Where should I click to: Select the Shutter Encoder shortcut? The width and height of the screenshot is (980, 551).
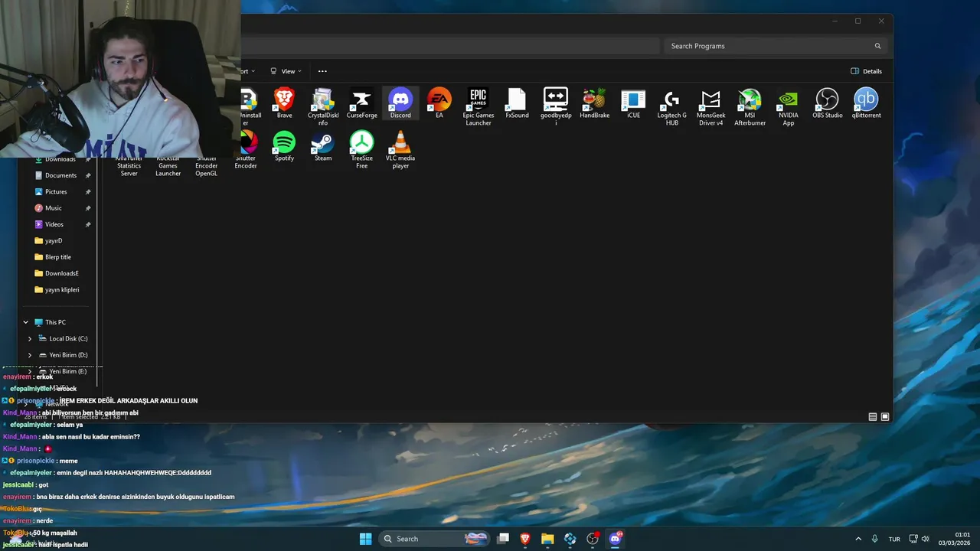[x=246, y=150]
